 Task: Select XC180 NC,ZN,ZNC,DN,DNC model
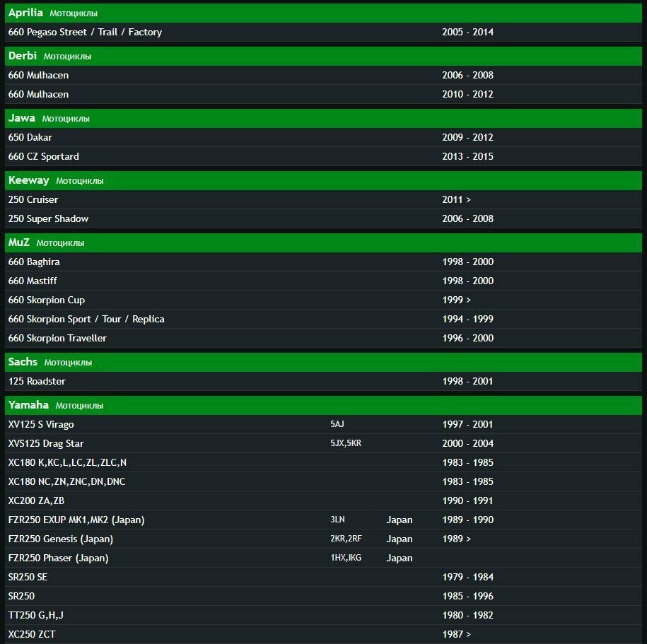pyautogui.click(x=66, y=481)
